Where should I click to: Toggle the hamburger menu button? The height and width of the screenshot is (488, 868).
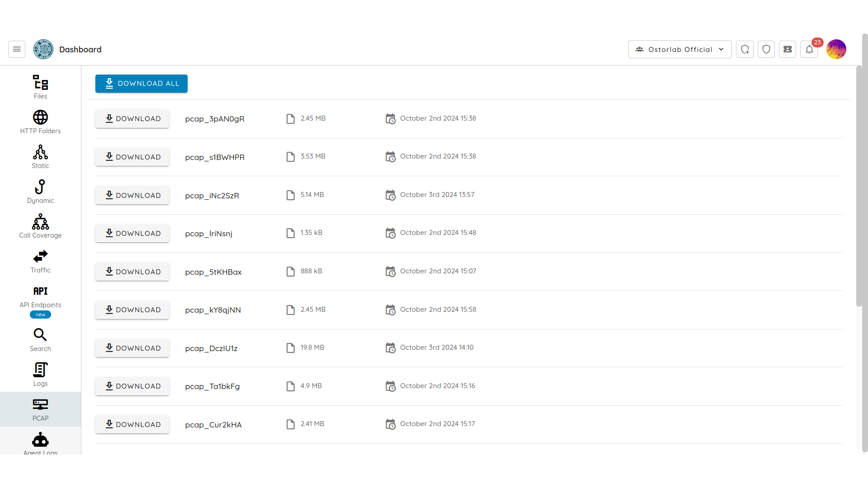tap(17, 49)
